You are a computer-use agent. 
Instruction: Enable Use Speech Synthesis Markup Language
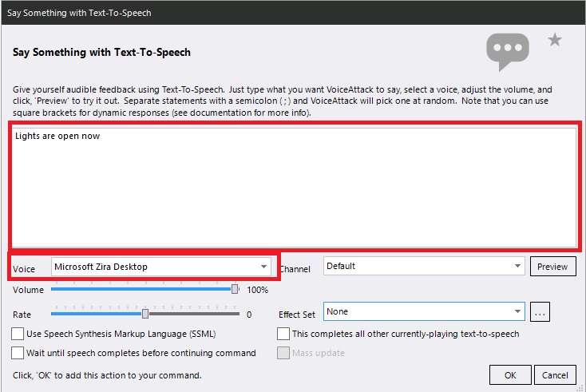[x=18, y=334]
